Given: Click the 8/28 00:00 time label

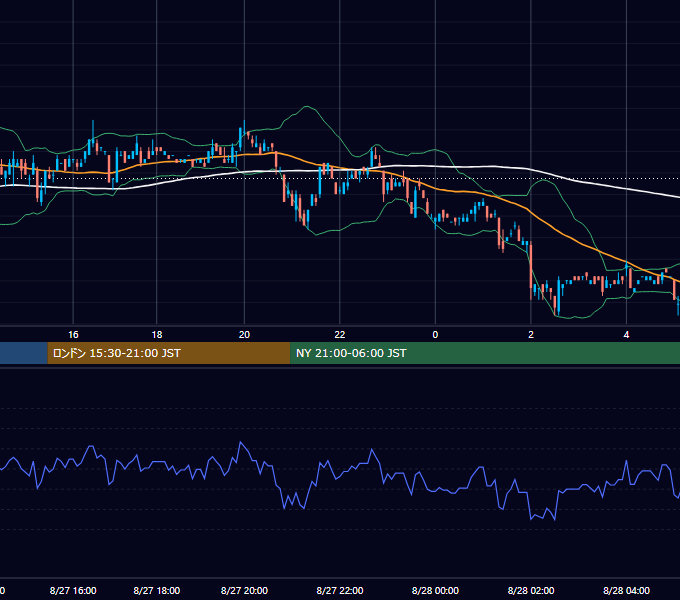Looking at the screenshot, I should click(x=435, y=590).
